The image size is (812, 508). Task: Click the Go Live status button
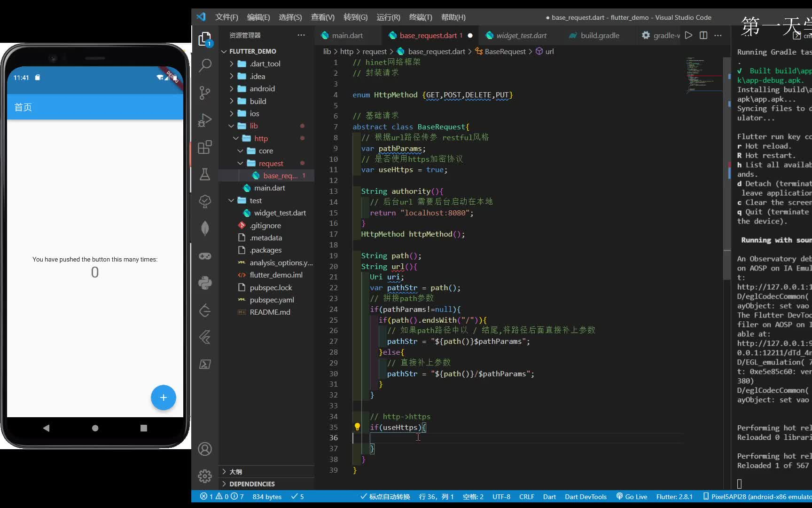(632, 496)
